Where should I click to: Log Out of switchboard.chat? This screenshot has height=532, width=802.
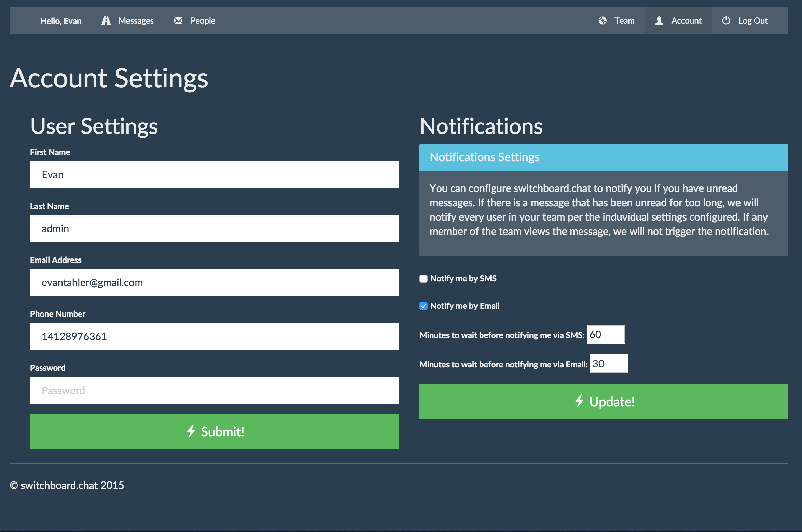(753, 20)
